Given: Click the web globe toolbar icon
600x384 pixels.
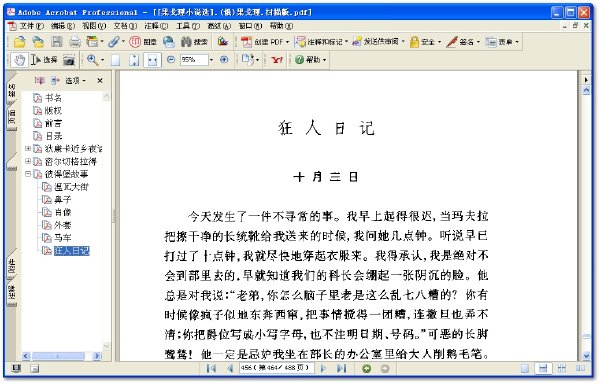Looking at the screenshot, I should pos(168,42).
